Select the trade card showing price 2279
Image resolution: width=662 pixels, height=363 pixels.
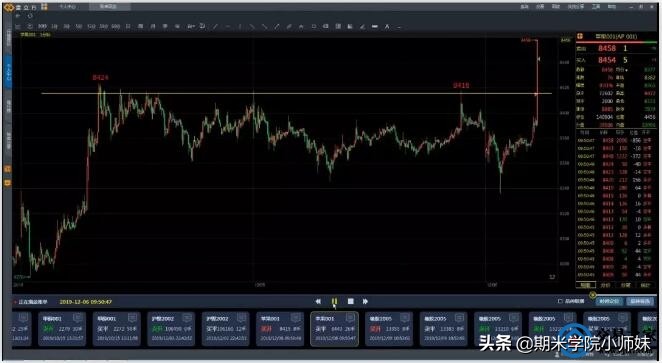tap(62, 329)
